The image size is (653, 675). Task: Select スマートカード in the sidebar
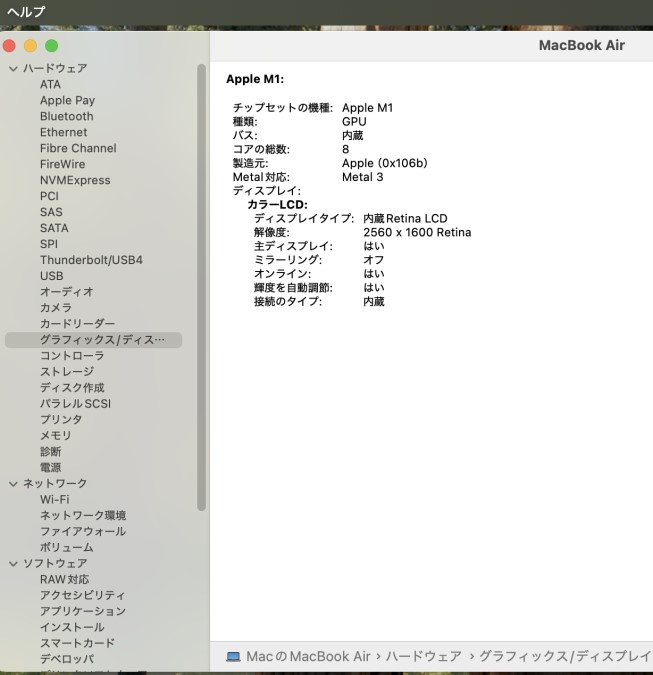tap(77, 643)
